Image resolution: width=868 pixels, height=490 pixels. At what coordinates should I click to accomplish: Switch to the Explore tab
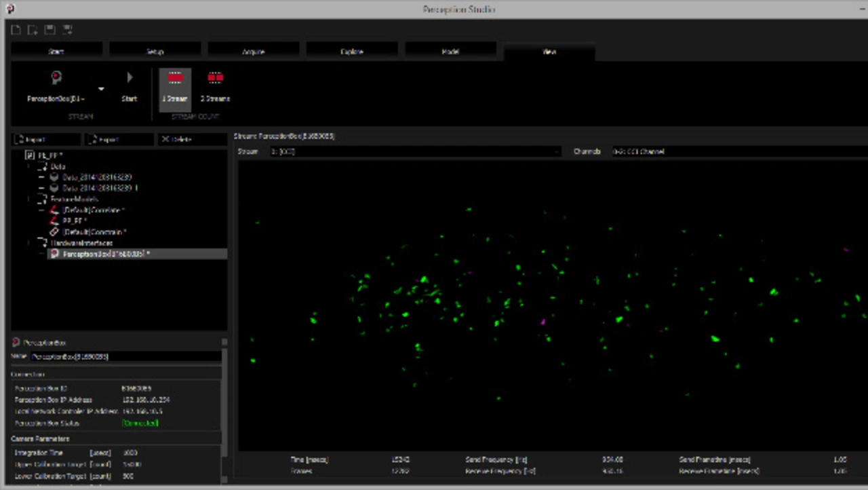(352, 52)
